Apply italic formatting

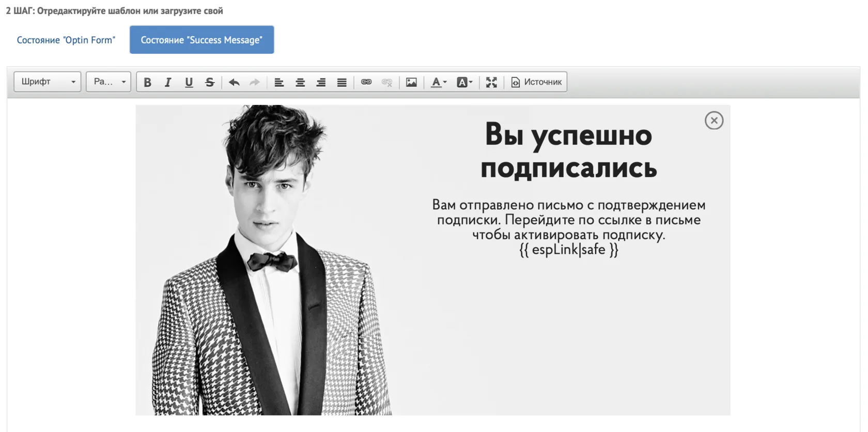click(x=168, y=82)
